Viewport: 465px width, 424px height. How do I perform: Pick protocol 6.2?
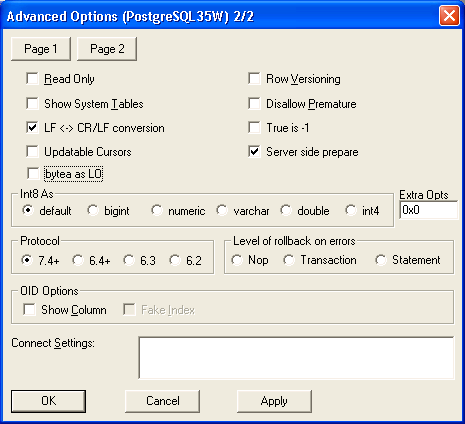(175, 260)
